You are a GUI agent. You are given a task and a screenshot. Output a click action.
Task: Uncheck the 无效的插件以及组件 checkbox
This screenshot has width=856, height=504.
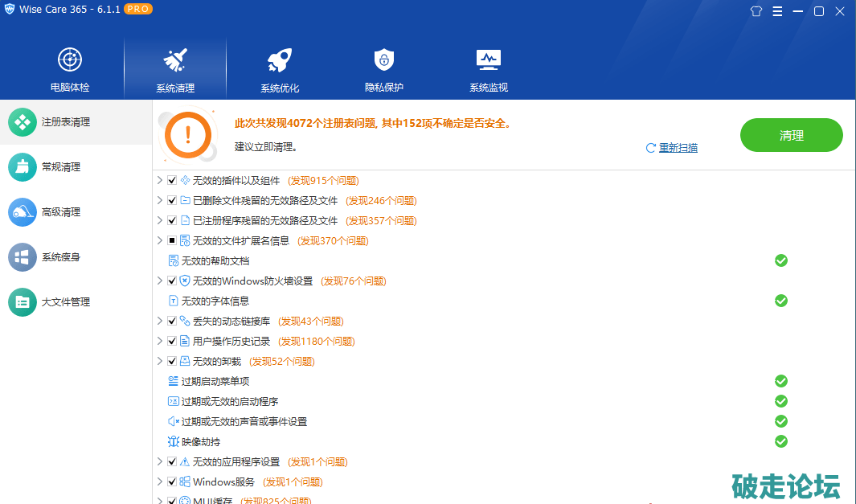click(172, 181)
